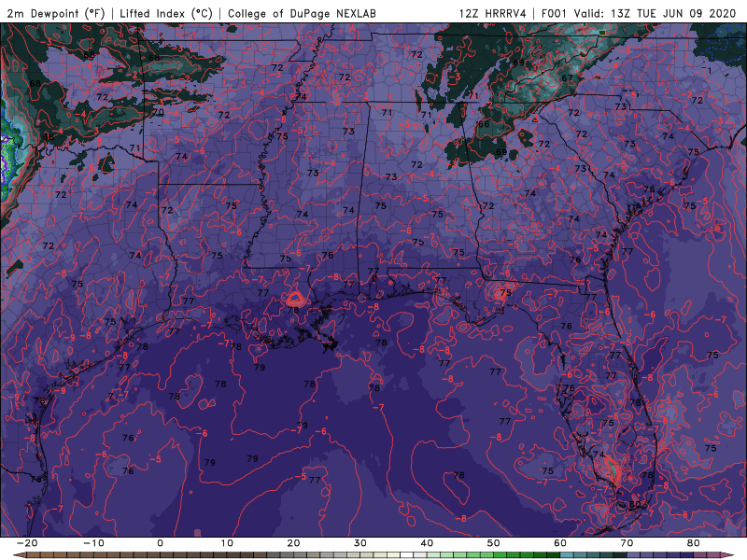
Task: Click the '13Z TUE JUN 09 2020' valid time
Action: click(673, 13)
